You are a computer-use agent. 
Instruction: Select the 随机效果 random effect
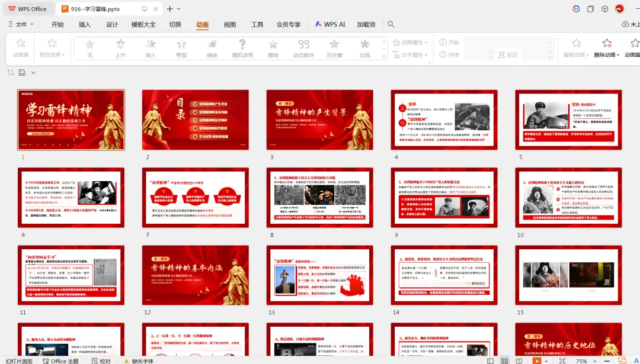point(242,49)
